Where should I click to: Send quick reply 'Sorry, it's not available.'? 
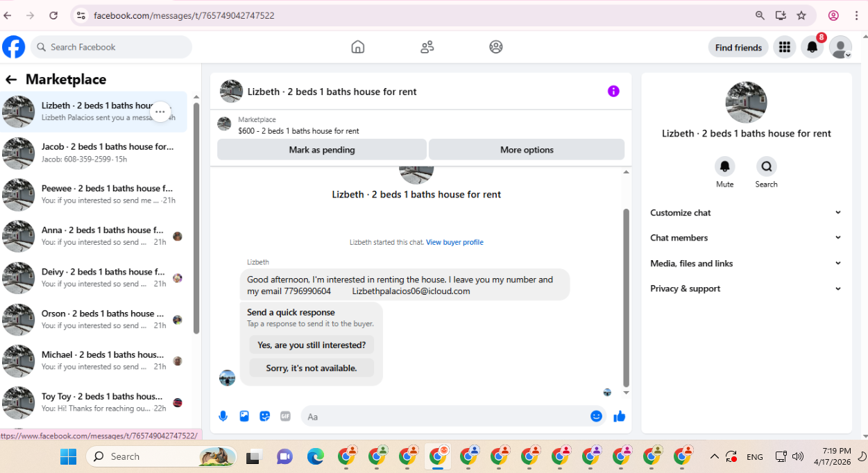(312, 368)
